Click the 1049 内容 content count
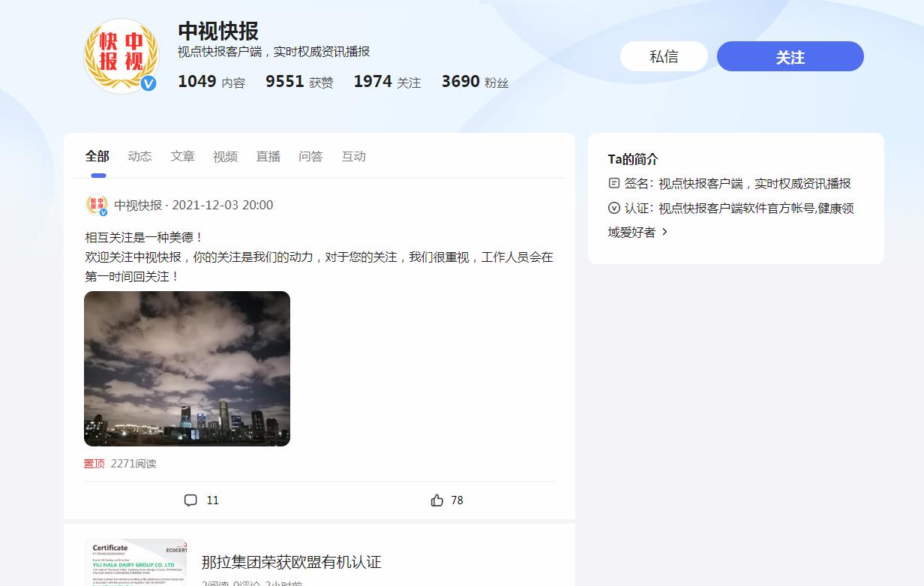924x586 pixels. (211, 82)
